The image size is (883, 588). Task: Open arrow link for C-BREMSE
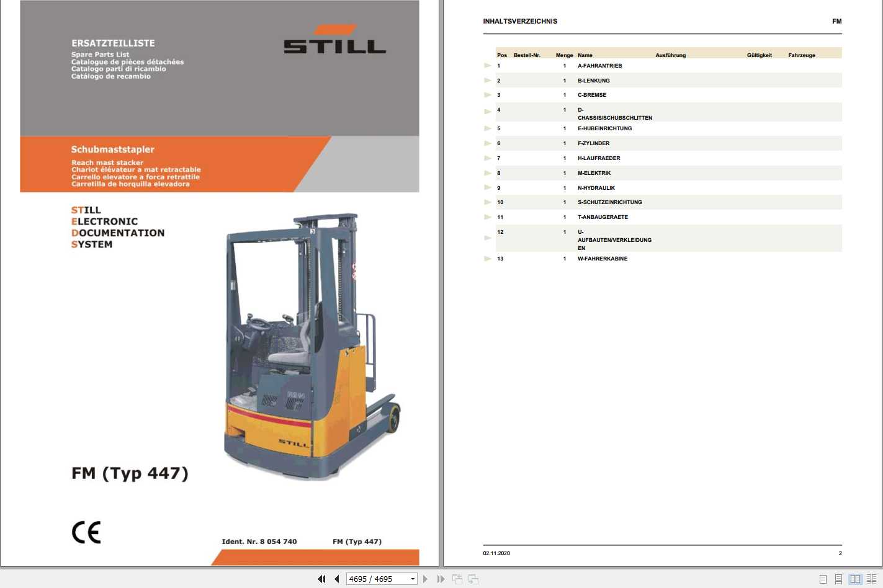click(x=488, y=95)
